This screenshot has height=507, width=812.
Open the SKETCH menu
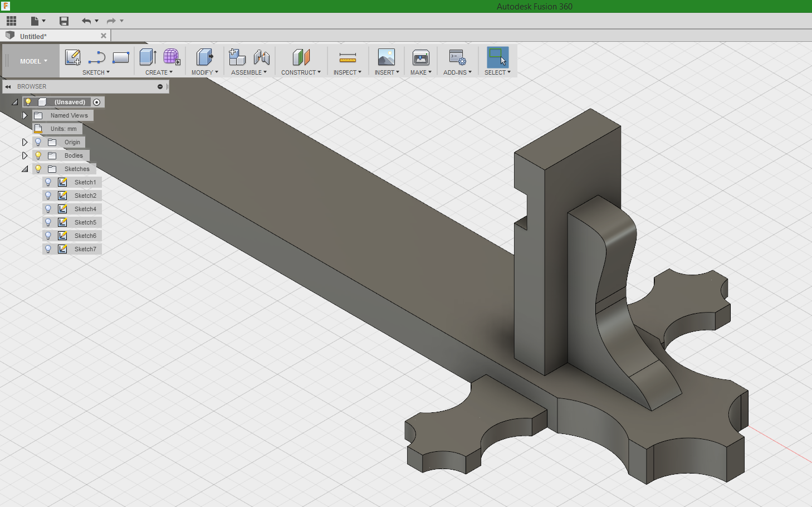click(96, 72)
